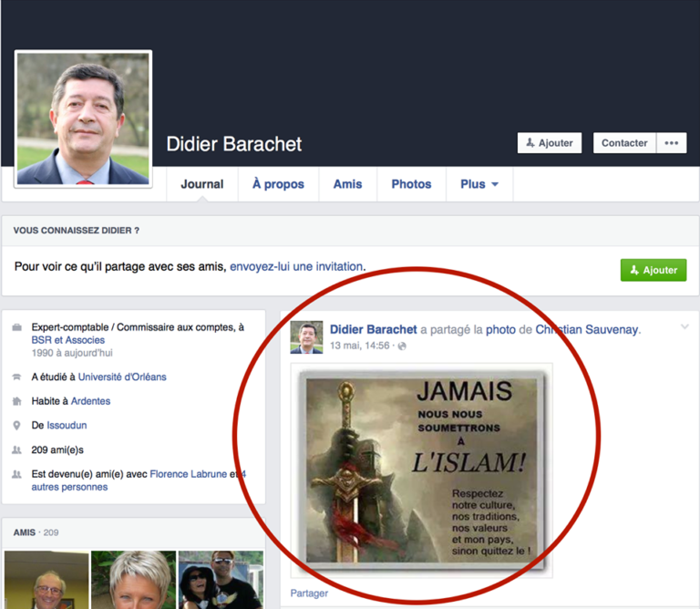Switch to the Journal tab
This screenshot has width=700, height=609.
pyautogui.click(x=202, y=184)
